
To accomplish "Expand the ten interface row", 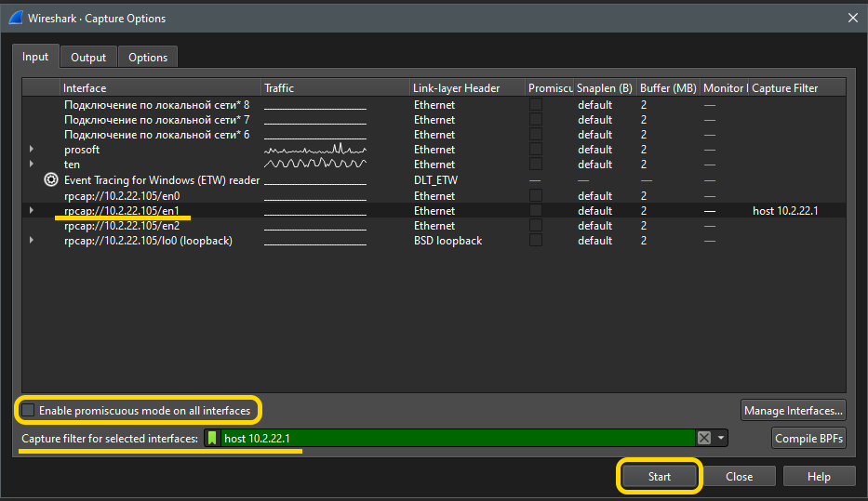I will [x=32, y=165].
